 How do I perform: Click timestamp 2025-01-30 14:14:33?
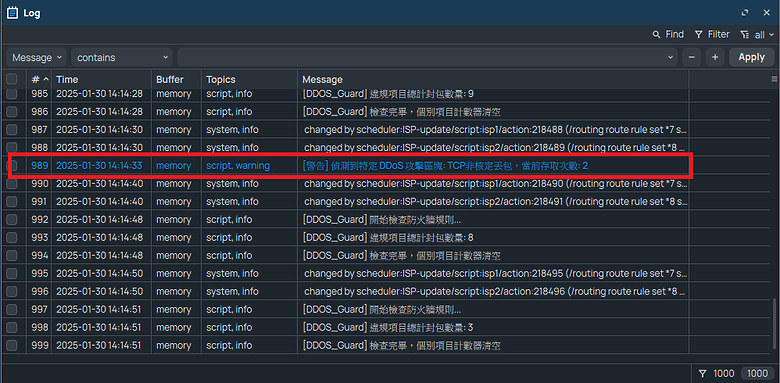coord(99,166)
